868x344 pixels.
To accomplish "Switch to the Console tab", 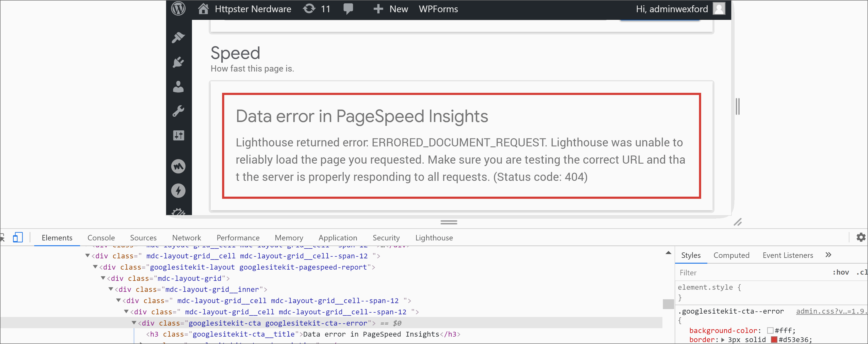I will point(101,238).
